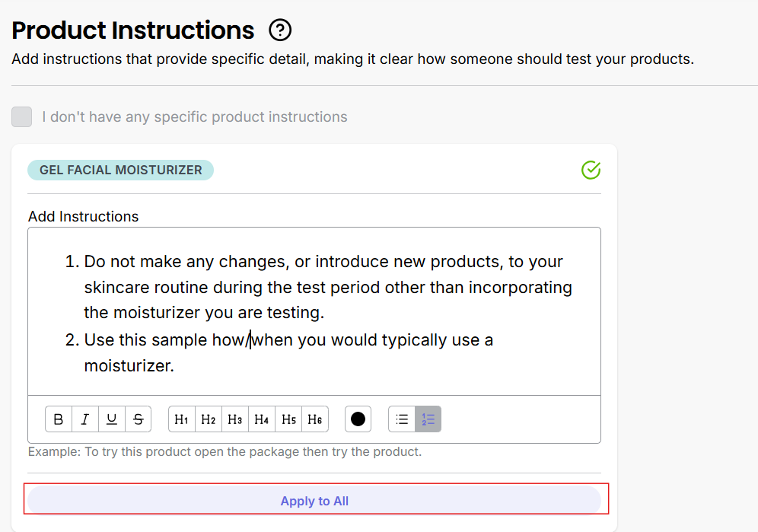The width and height of the screenshot is (758, 532).
Task: Toggle bold formatting
Action: click(59, 419)
